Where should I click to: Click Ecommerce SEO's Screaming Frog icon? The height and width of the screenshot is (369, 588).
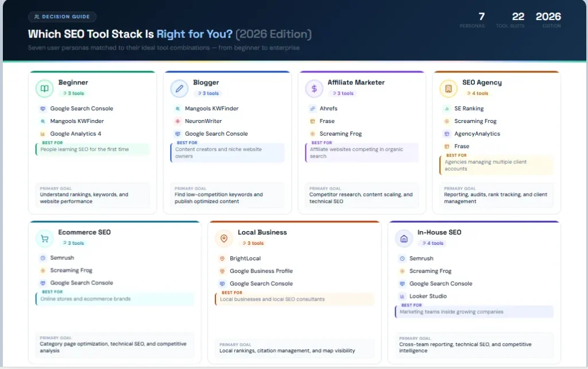tap(42, 271)
